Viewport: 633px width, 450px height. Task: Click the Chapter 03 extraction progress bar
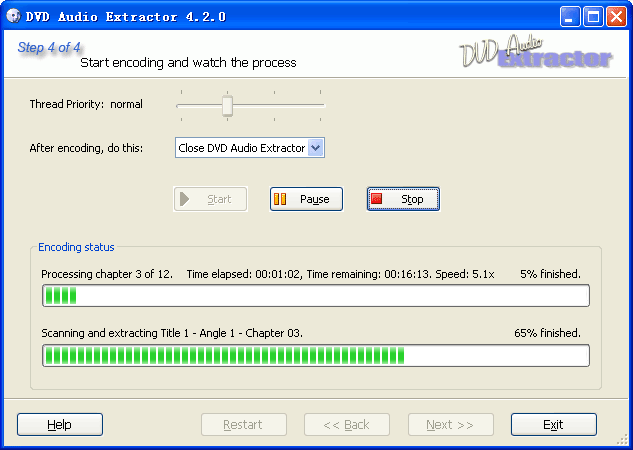[x=316, y=356]
